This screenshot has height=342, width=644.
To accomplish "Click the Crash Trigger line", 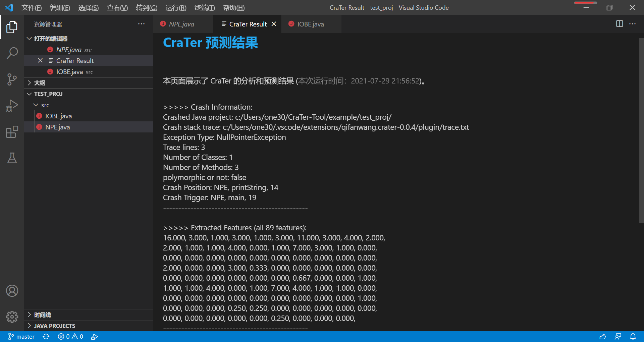I will (210, 197).
